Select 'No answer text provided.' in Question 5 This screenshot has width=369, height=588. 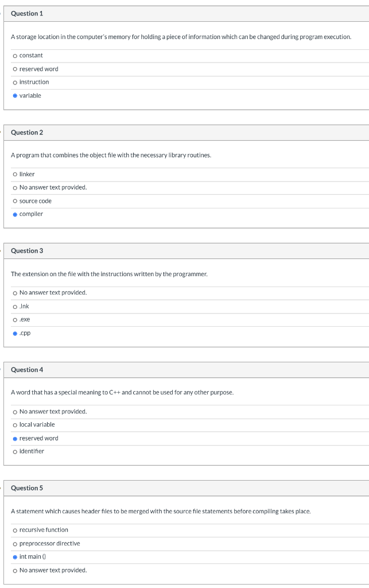[x=15, y=571]
